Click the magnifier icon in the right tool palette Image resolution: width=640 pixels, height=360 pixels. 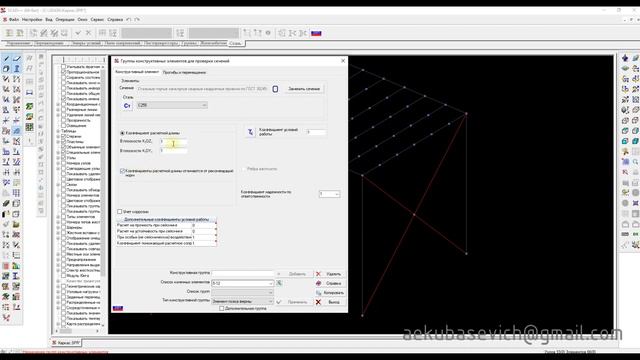click(636, 162)
